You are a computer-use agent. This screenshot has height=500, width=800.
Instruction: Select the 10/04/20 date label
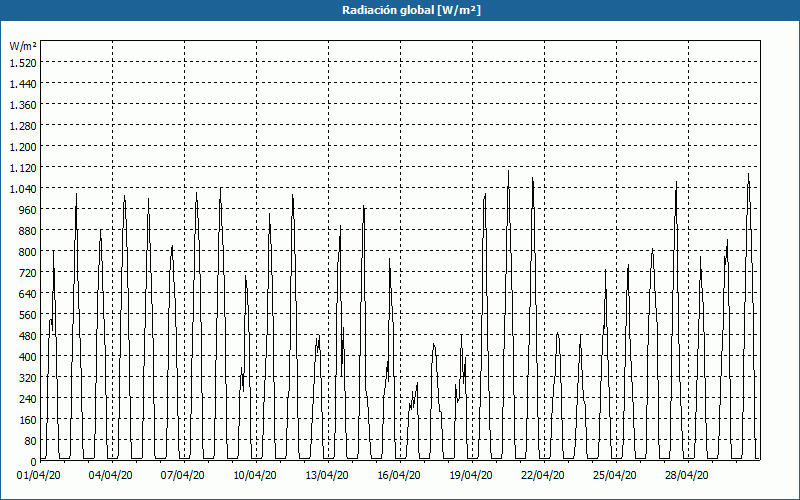(255, 476)
